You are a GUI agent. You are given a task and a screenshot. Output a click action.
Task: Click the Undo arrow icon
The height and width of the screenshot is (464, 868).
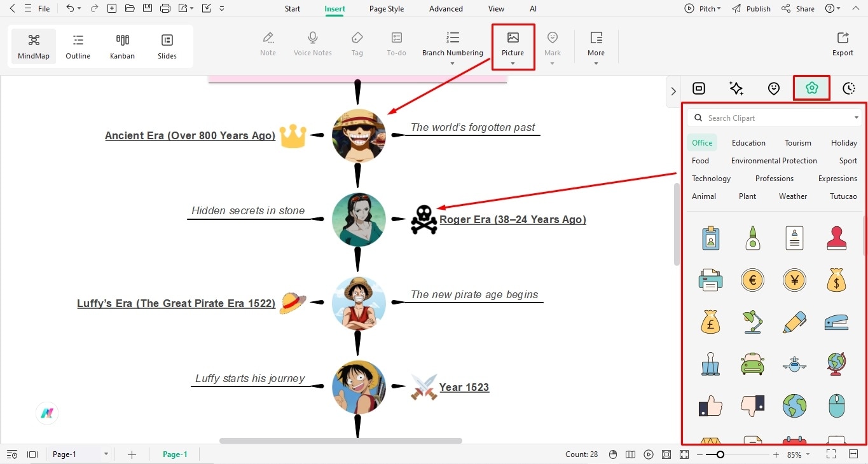[70, 9]
